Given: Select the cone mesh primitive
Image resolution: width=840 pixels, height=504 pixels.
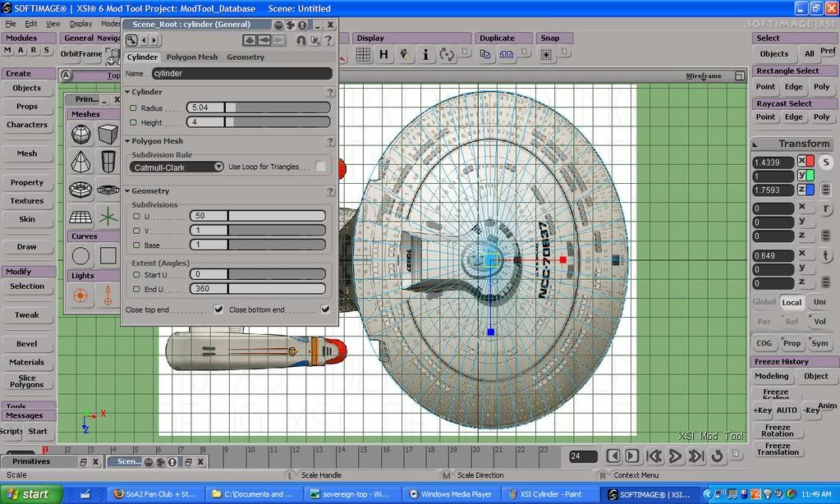Looking at the screenshot, I should (81, 161).
